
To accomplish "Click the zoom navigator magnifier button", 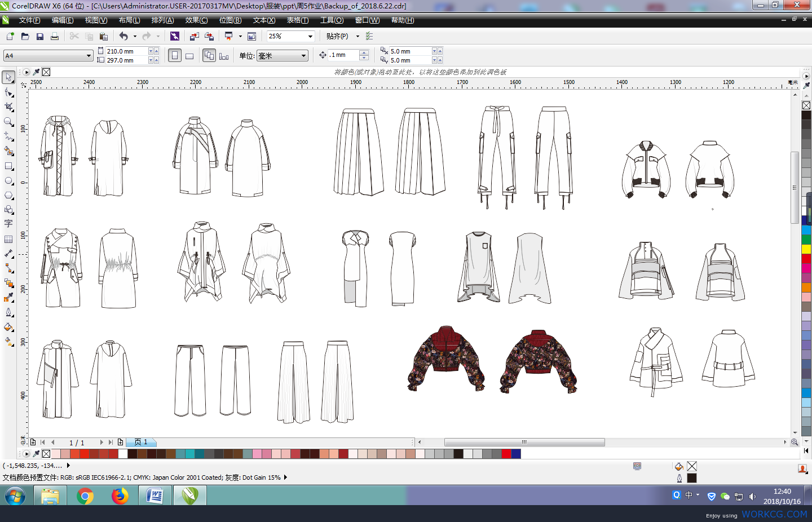I will 795,443.
